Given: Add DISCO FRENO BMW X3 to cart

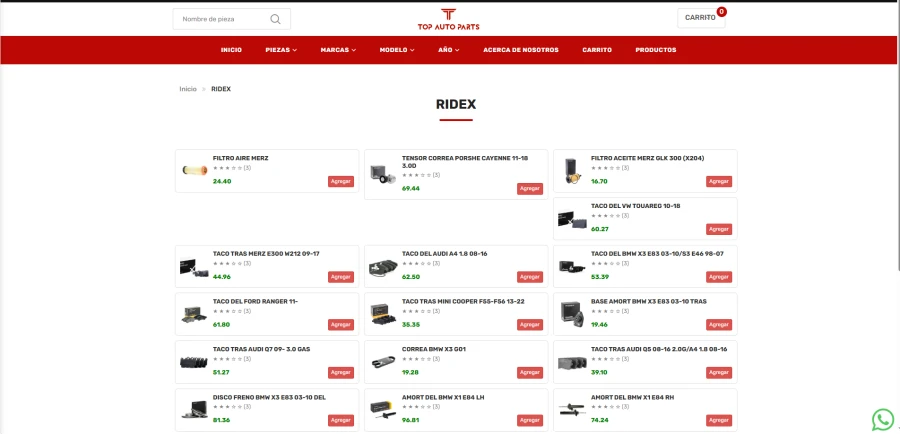Looking at the screenshot, I should pyautogui.click(x=341, y=420).
